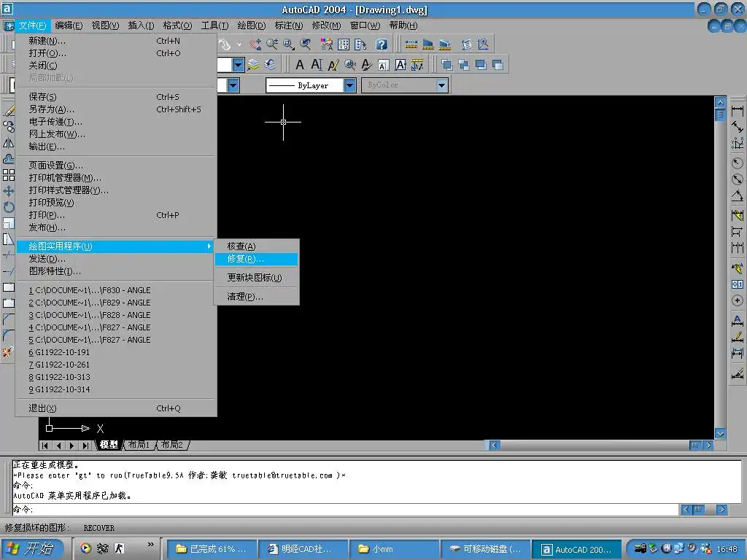Click the Aligned Dimension icon

[x=737, y=127]
